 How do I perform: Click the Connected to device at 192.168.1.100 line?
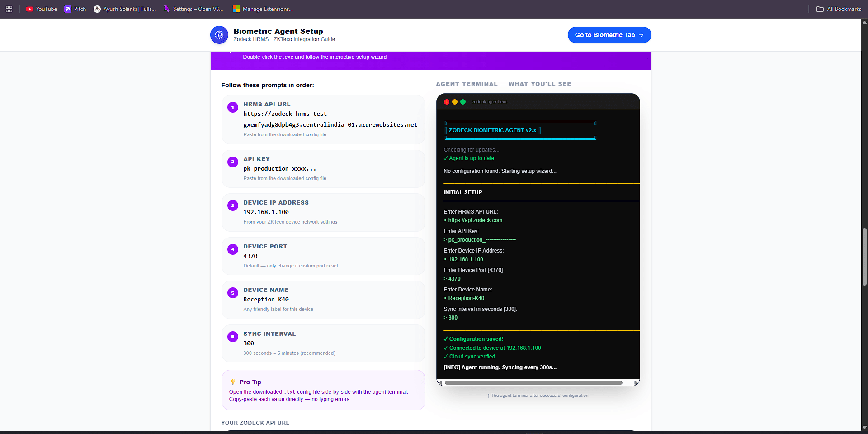coord(492,348)
